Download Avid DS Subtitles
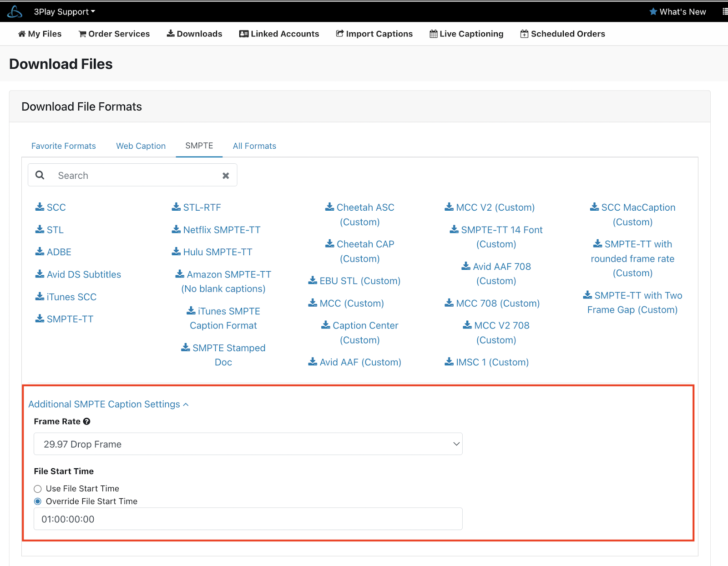The height and width of the screenshot is (566, 728). click(x=78, y=274)
